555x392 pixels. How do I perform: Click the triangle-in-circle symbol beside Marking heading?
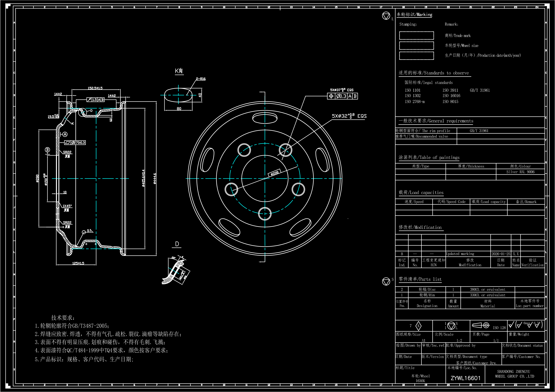[x=386, y=16]
